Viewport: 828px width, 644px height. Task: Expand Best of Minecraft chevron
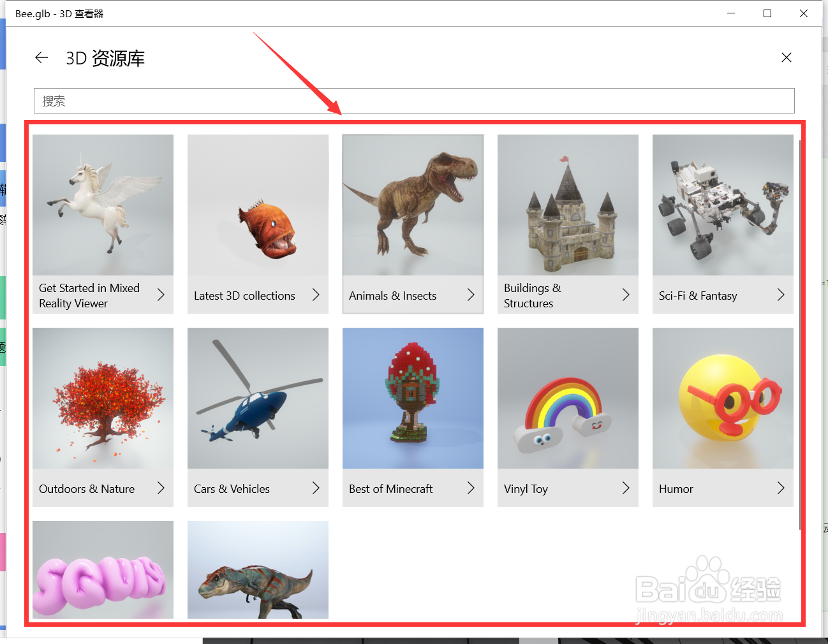(471, 488)
